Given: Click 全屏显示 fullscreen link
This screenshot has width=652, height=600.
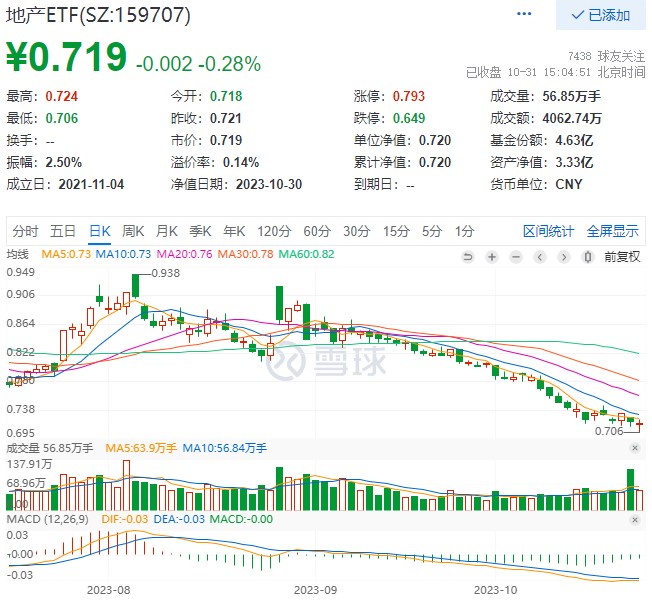Looking at the screenshot, I should [612, 231].
